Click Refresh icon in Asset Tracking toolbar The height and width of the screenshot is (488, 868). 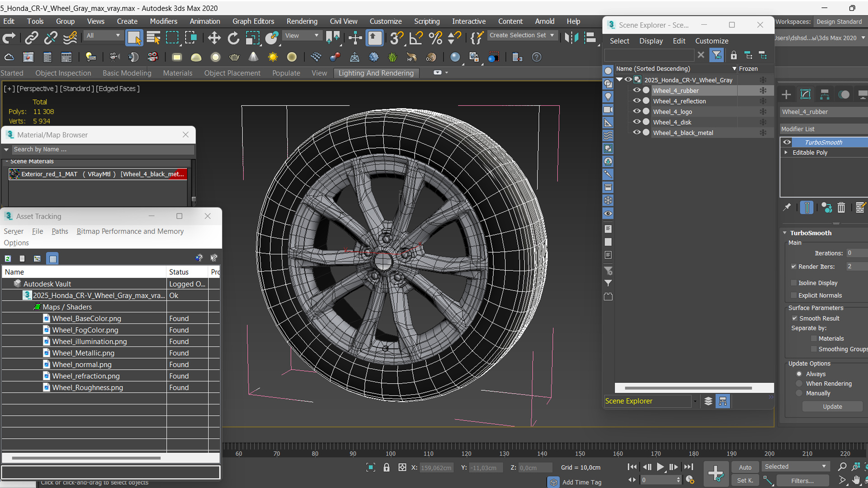8,258
